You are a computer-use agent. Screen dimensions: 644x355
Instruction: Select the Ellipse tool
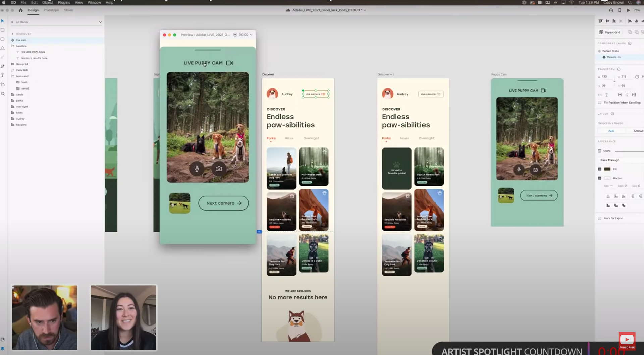[3, 39]
